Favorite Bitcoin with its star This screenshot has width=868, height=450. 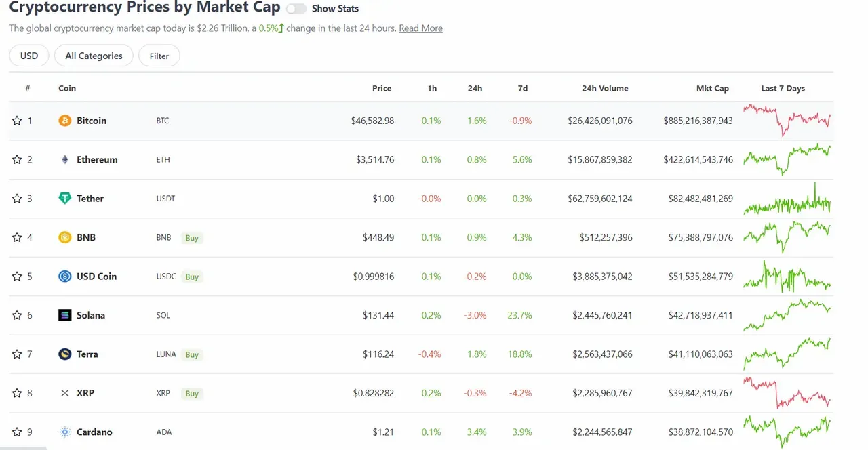point(17,121)
